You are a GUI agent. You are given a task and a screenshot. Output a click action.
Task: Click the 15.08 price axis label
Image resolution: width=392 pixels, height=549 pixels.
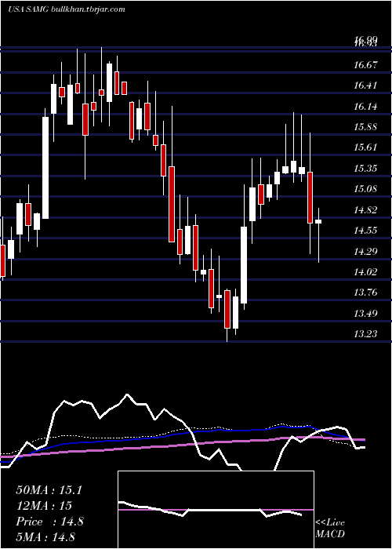coord(366,189)
